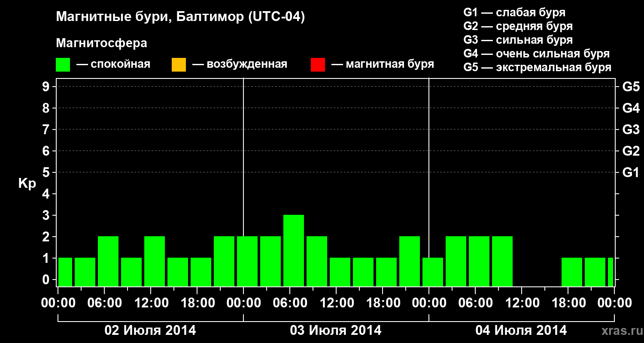
Task: Click the 'G1 — слабая буря' line
Action: tap(514, 12)
